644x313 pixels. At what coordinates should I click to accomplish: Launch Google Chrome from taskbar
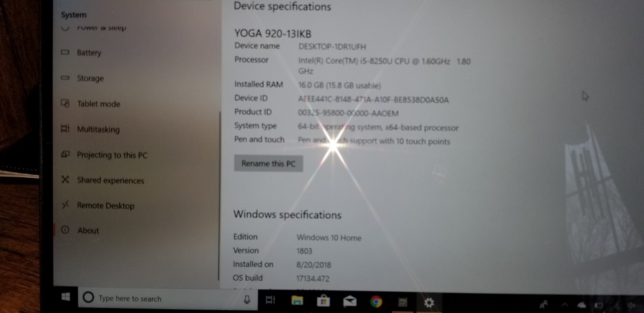[x=376, y=302]
